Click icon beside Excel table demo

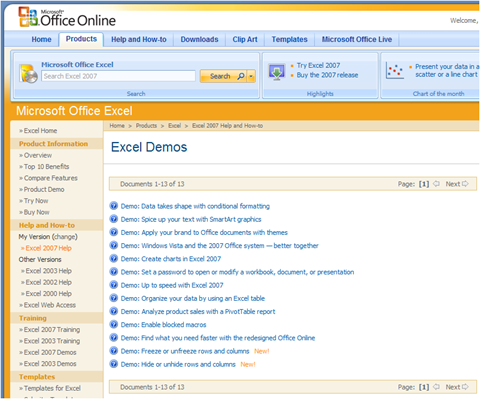tap(114, 298)
